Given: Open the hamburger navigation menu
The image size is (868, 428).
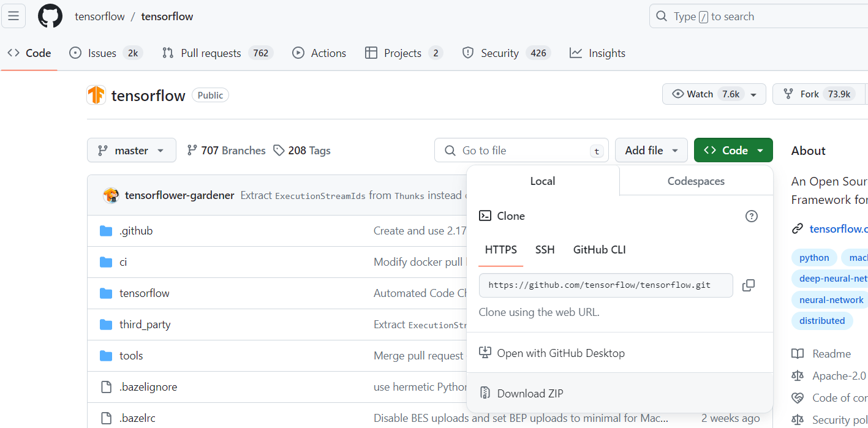Looking at the screenshot, I should 13,17.
